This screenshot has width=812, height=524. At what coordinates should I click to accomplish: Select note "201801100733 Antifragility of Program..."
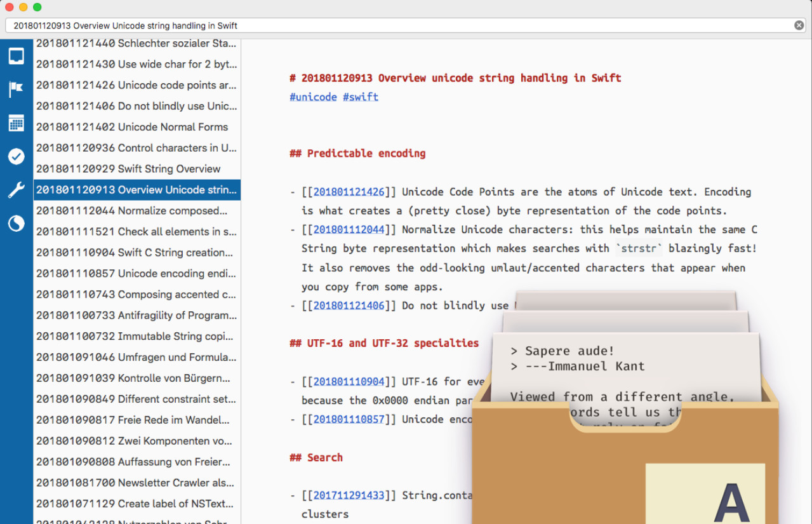(x=137, y=316)
